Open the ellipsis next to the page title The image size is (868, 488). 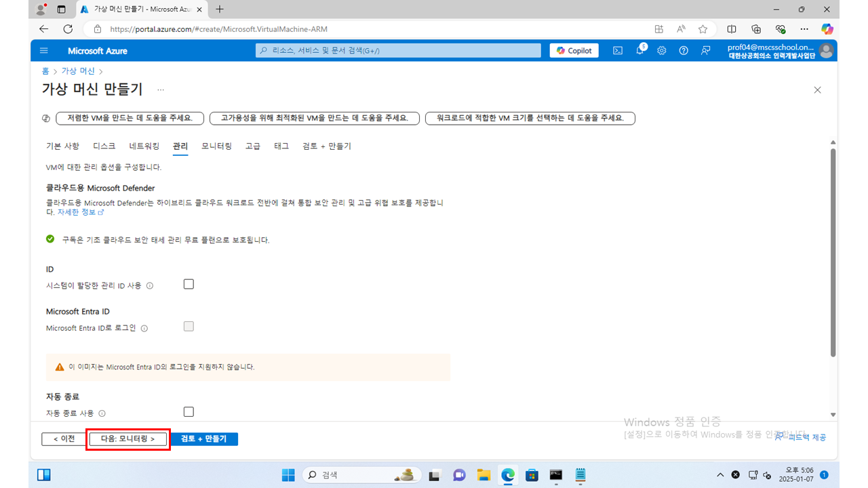pyautogui.click(x=161, y=89)
